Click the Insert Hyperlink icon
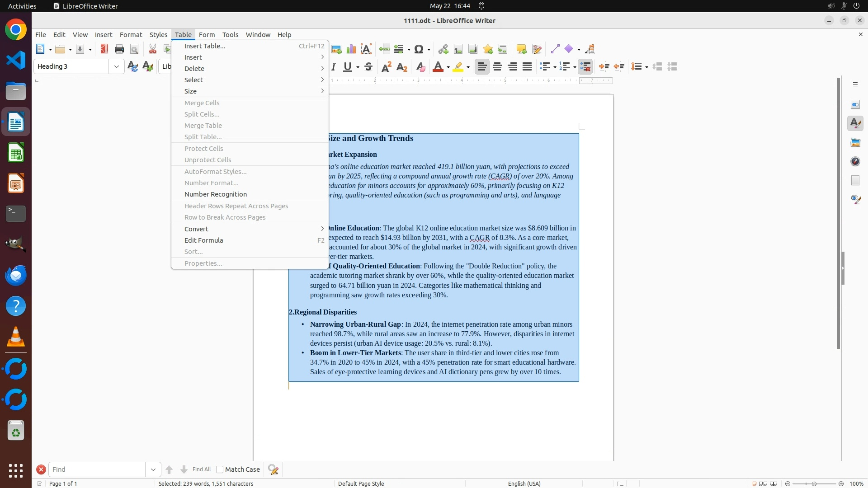868x488 pixels. pos(443,49)
